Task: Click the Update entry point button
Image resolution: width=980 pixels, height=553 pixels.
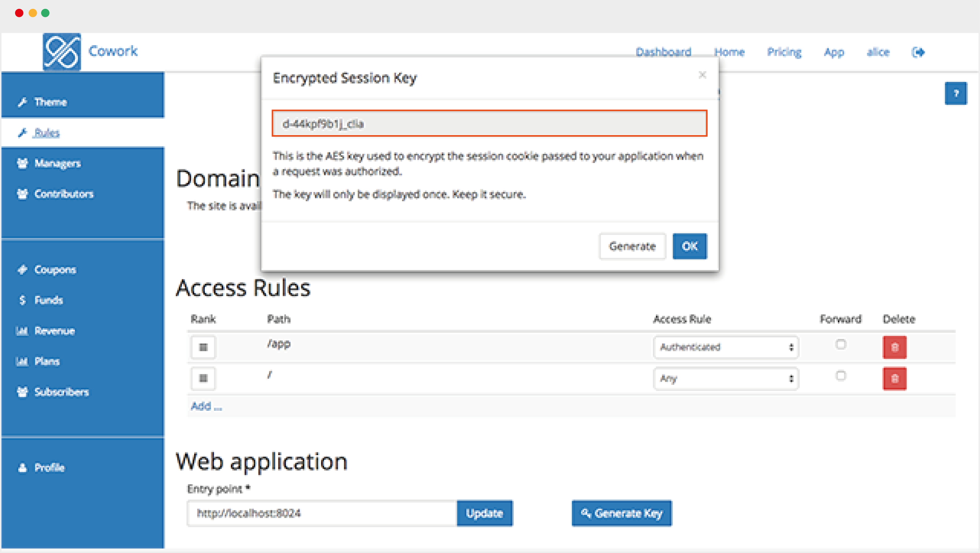Action: (x=484, y=513)
